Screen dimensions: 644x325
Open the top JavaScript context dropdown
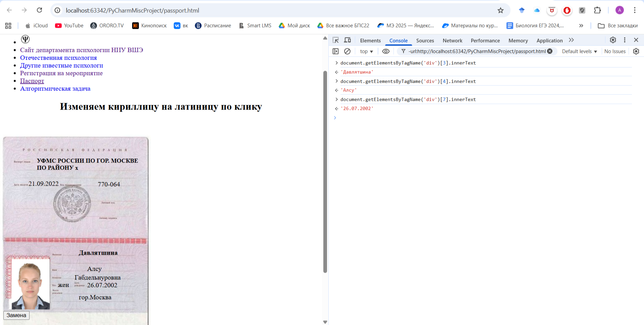pyautogui.click(x=366, y=51)
